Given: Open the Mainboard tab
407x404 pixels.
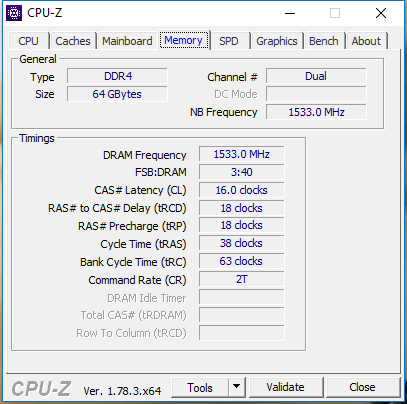Looking at the screenshot, I should pyautogui.click(x=127, y=41).
